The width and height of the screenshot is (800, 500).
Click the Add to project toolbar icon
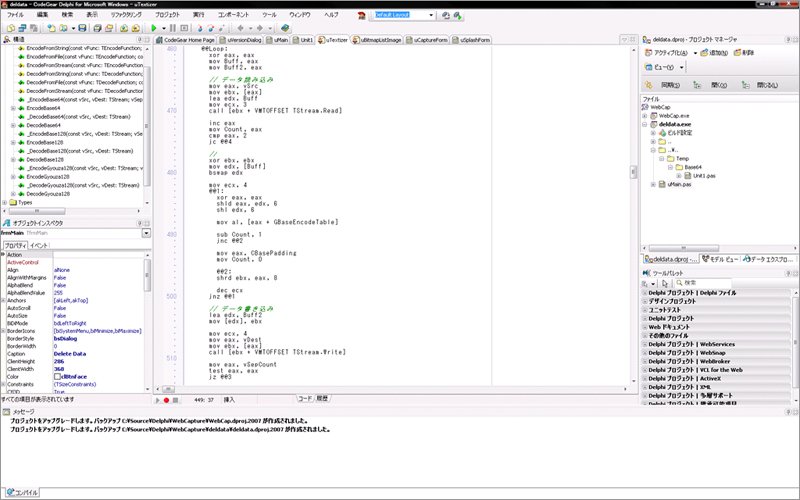124,28
